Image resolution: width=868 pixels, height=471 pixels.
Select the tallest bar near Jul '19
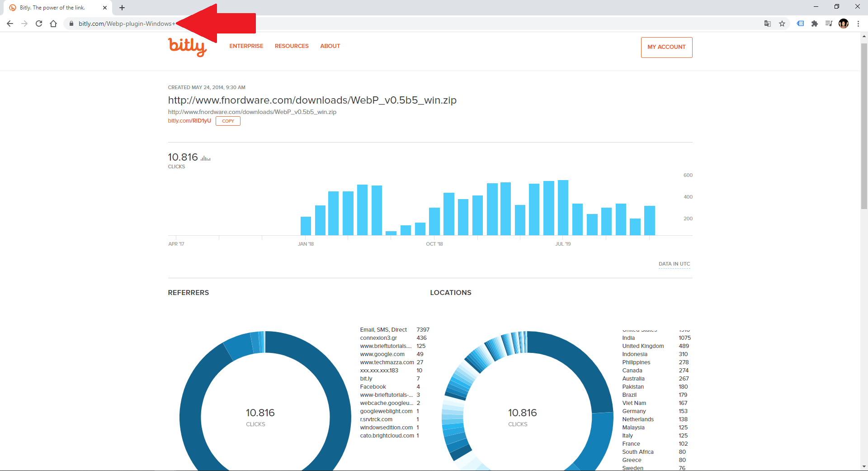(563, 208)
